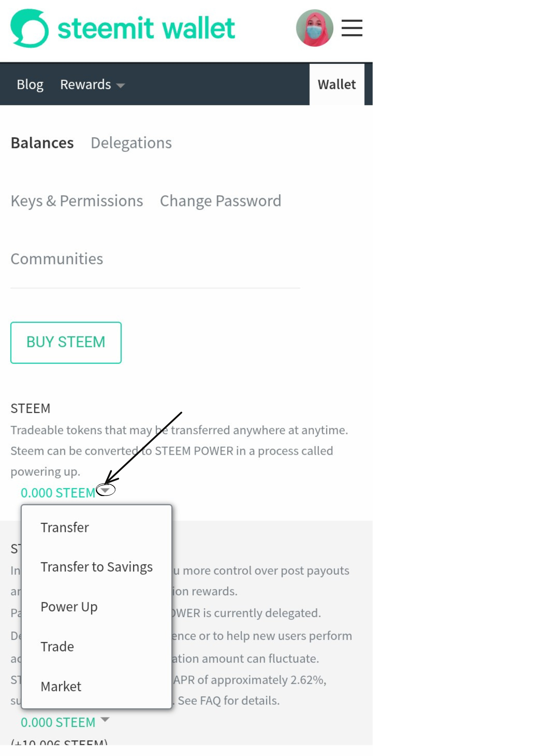
Task: Choose Power Up from the menu
Action: 69,607
